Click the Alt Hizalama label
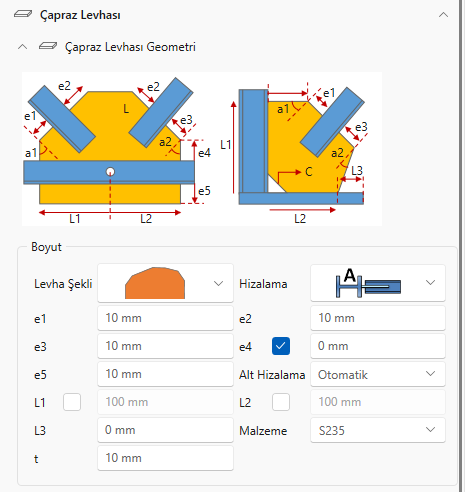 click(272, 375)
